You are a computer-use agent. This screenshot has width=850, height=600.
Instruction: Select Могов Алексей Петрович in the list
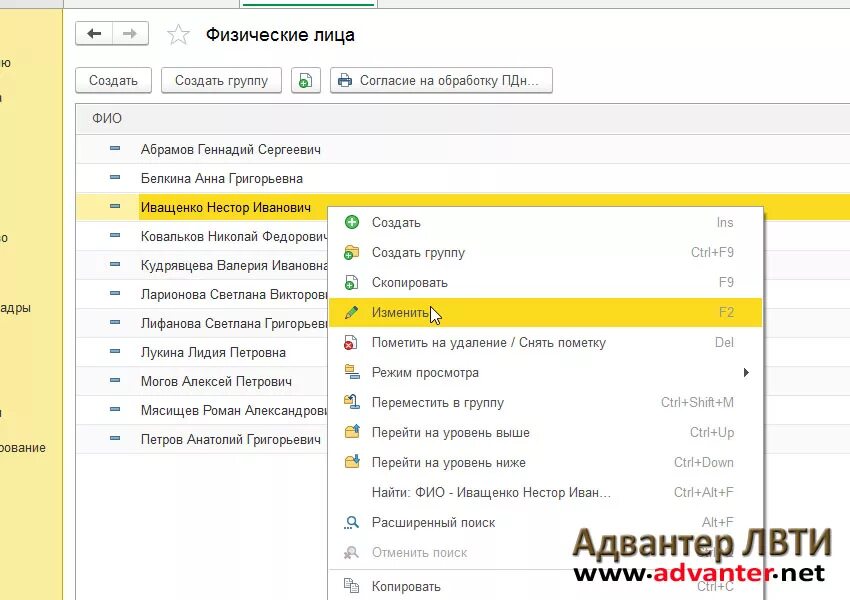[216, 382]
